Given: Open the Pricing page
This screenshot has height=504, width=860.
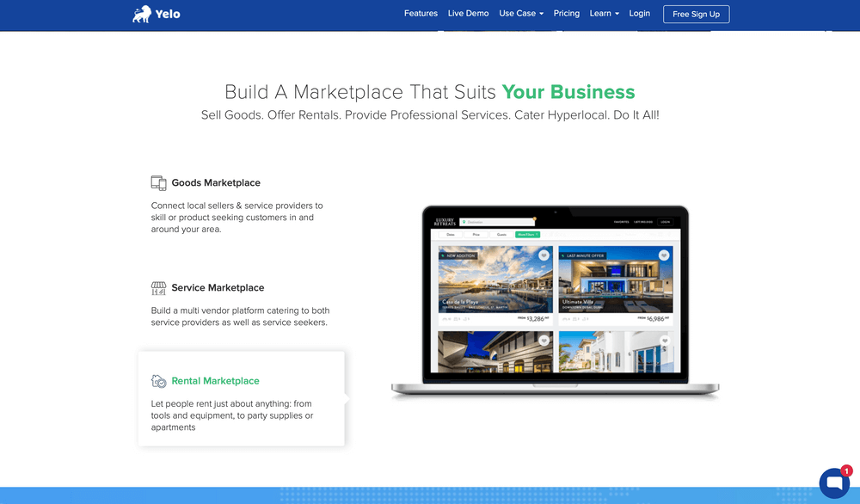Looking at the screenshot, I should click(566, 13).
